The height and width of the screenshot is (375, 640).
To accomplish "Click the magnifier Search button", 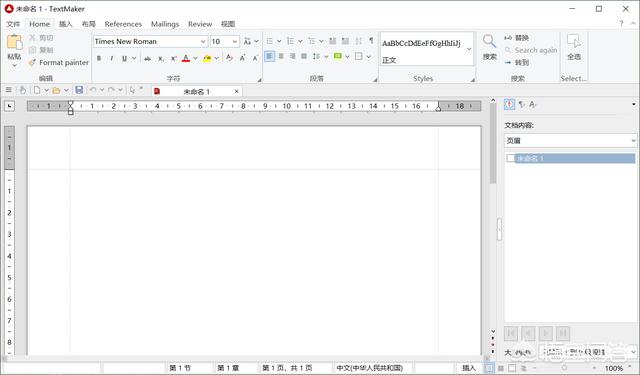I will [489, 47].
